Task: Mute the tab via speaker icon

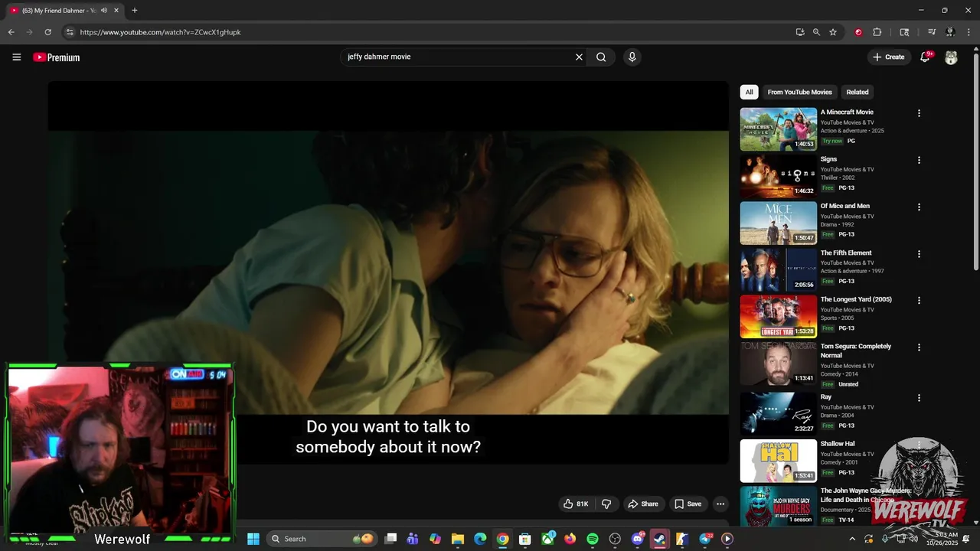Action: click(104, 11)
